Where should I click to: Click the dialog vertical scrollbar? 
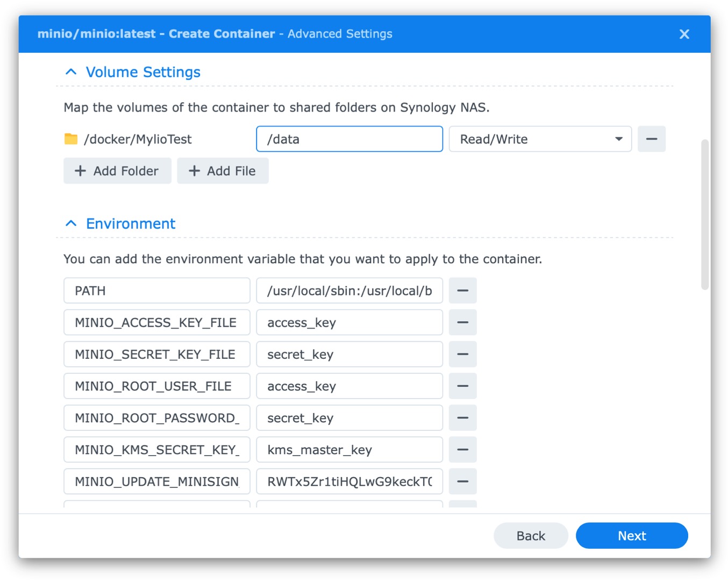coord(705,215)
